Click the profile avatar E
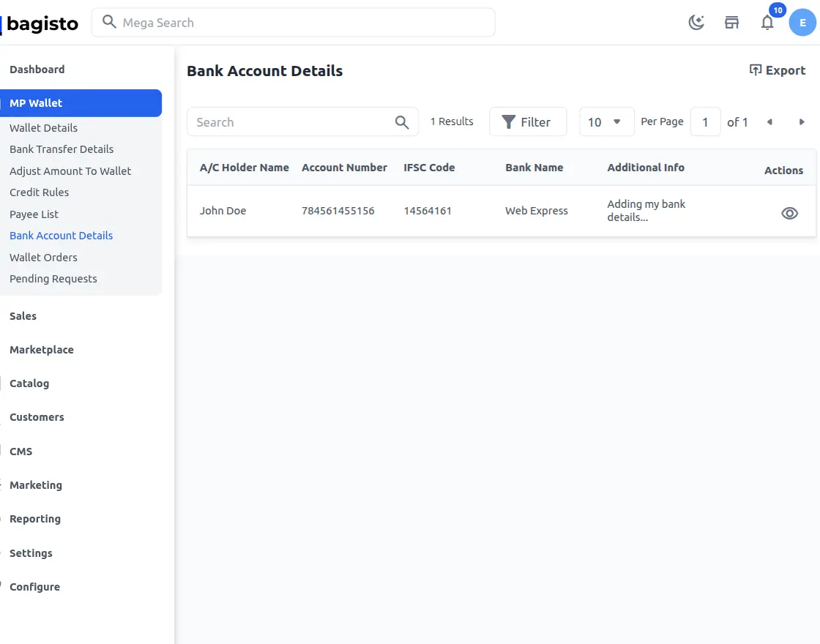 pos(802,22)
